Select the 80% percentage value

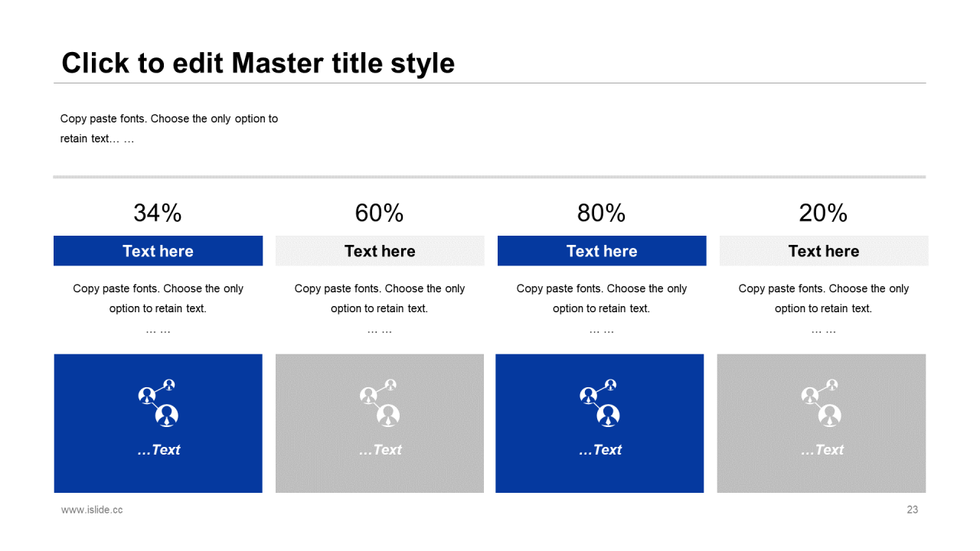point(602,213)
